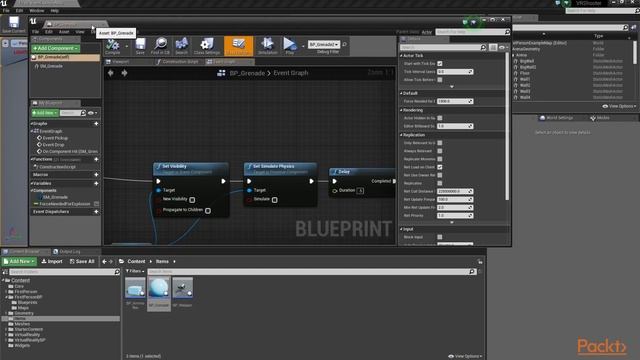Click the Tick Interval value field

(455, 72)
